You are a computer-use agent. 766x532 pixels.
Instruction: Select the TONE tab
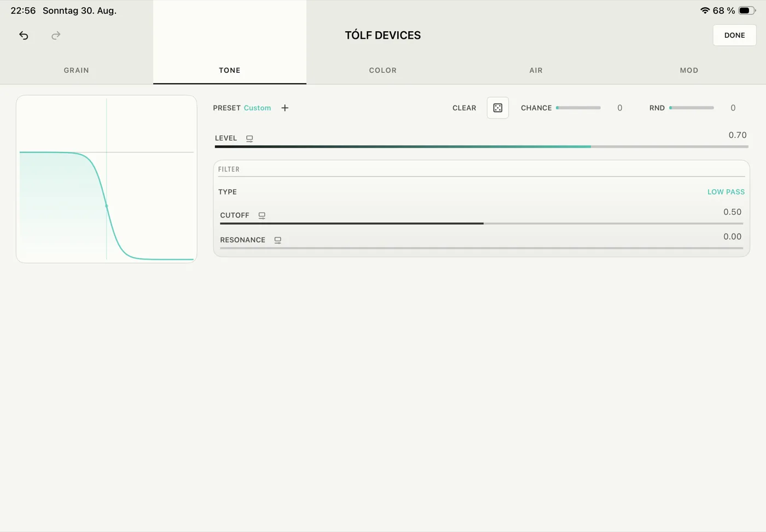(x=230, y=70)
